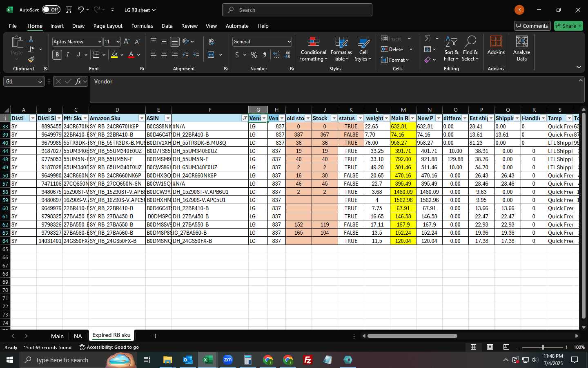Open the font size dropdown

118,42
